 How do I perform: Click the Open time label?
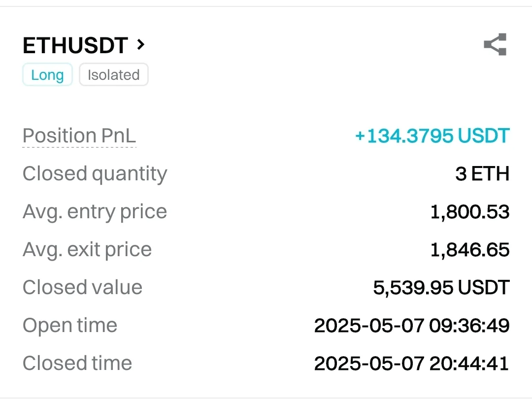[70, 326]
